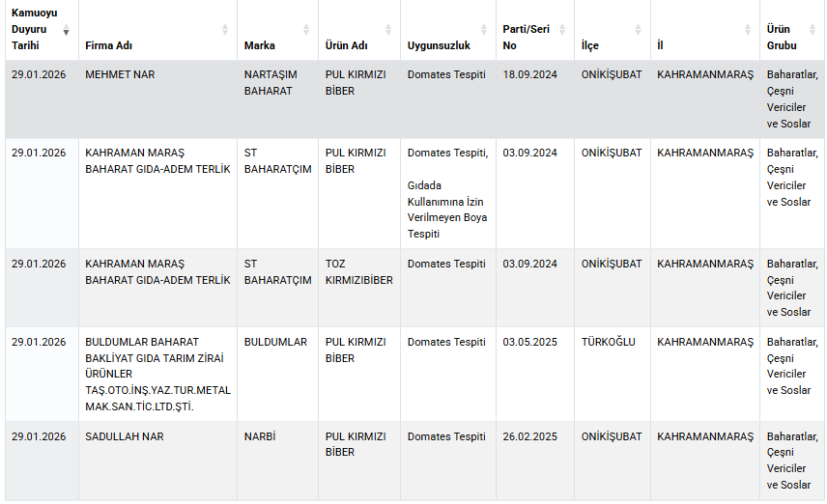The image size is (827, 504).
Task: Click the NARTAŞIM BAHARAT brand cell
Action: [271, 83]
